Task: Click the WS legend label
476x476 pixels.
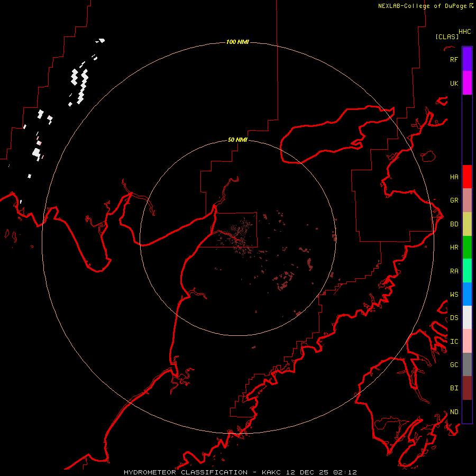Action: (454, 294)
